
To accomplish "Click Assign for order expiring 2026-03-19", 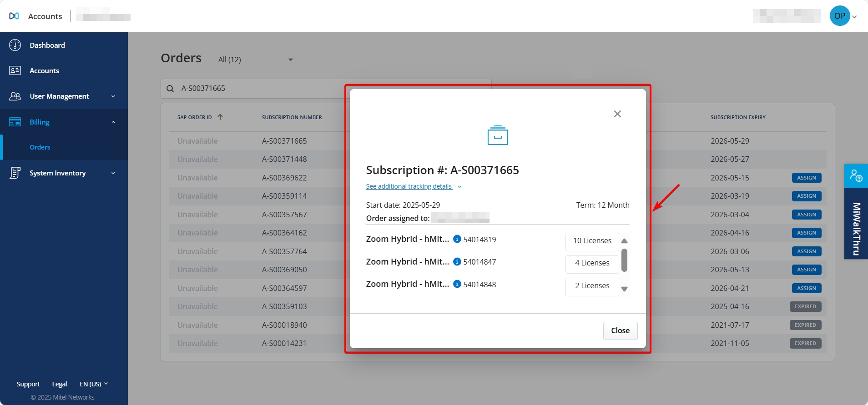I will (x=807, y=196).
